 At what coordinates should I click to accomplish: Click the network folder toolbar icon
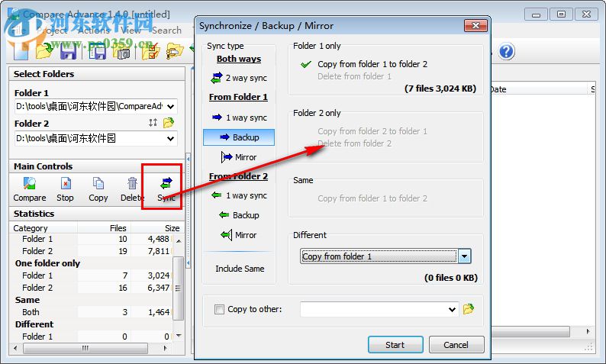coord(174,52)
